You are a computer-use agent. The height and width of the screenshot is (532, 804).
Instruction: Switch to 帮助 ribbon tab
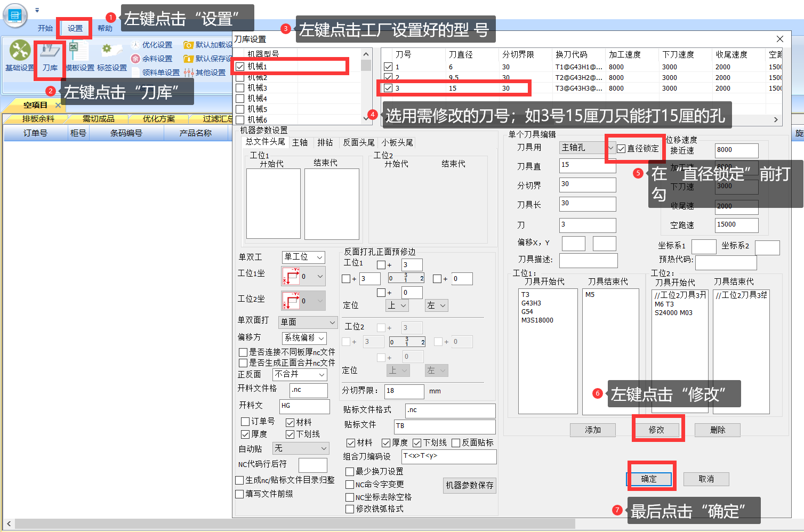point(105,28)
